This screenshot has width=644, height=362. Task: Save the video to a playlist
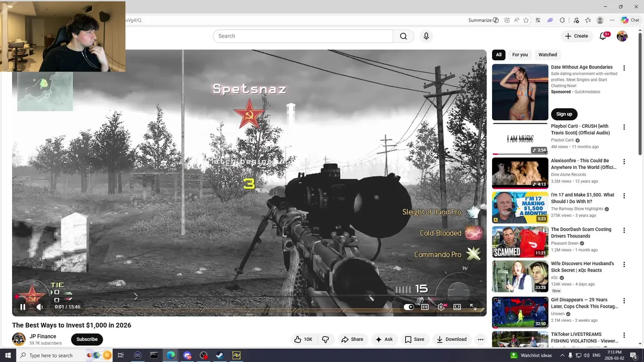click(415, 339)
